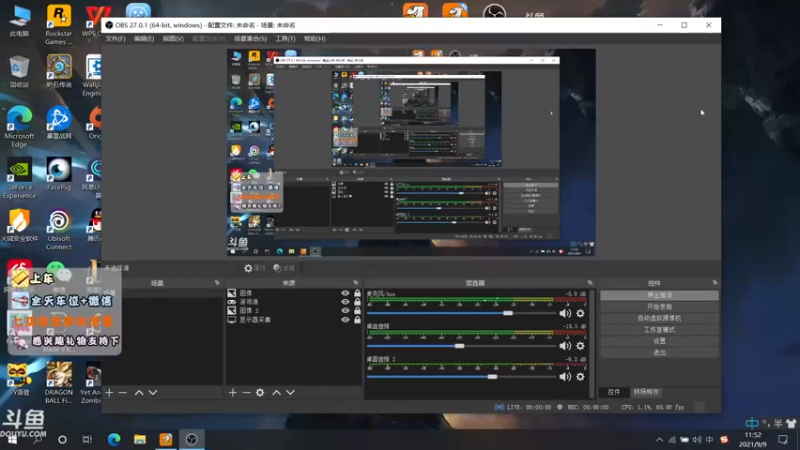Adjust the 桌面音频 volume slider
The height and width of the screenshot is (450, 800).
[461, 346]
